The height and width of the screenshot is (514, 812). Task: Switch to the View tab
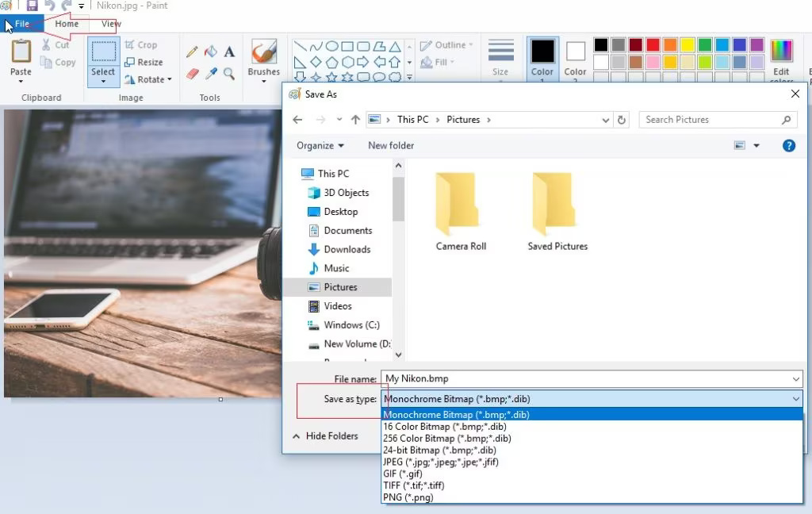click(111, 24)
